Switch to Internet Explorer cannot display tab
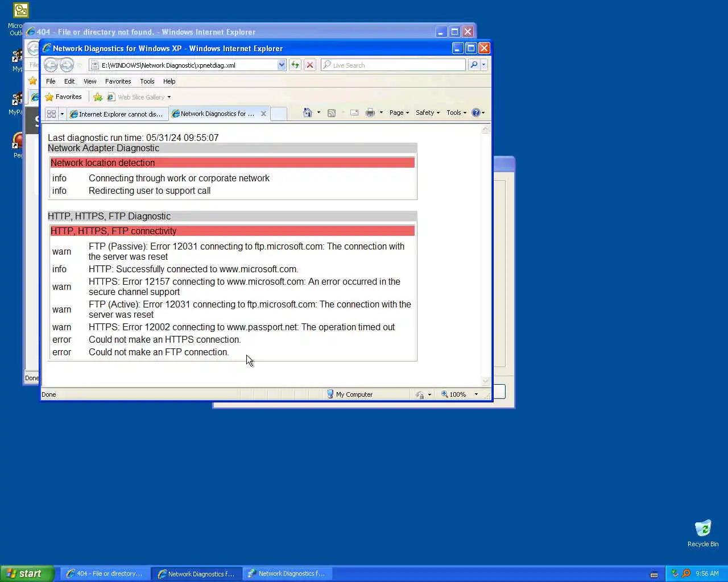Screen dimensions: 728x582 pyautogui.click(x=118, y=114)
